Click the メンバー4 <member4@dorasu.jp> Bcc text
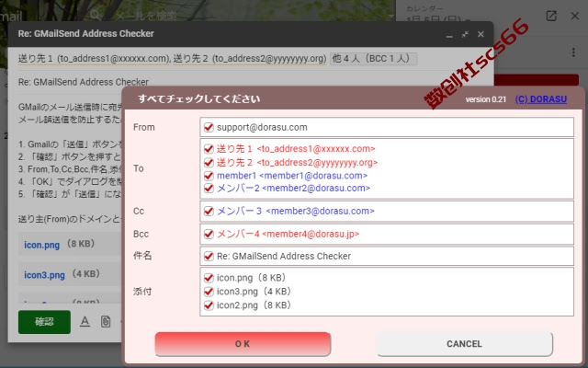Image resolution: width=588 pixels, height=368 pixels. [288, 234]
